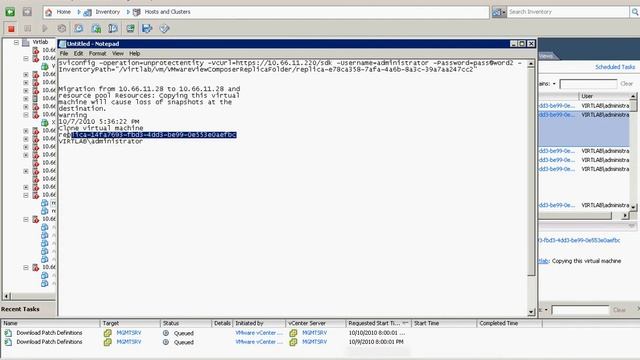Open the upper 'contains' filter dropdown

pos(554,84)
